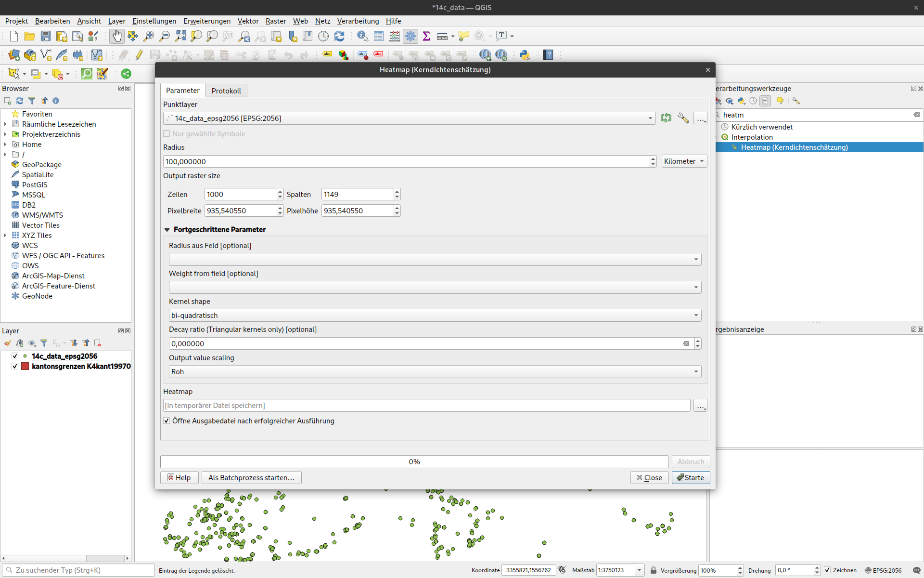Click the messages log icon in status bar
The height and width of the screenshot is (578, 924).
(917, 570)
